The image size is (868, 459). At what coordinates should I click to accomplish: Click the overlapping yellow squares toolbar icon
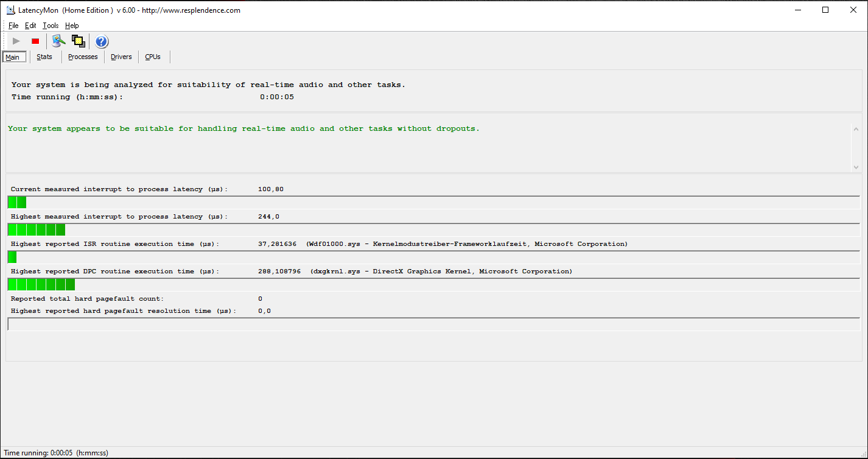(x=78, y=41)
